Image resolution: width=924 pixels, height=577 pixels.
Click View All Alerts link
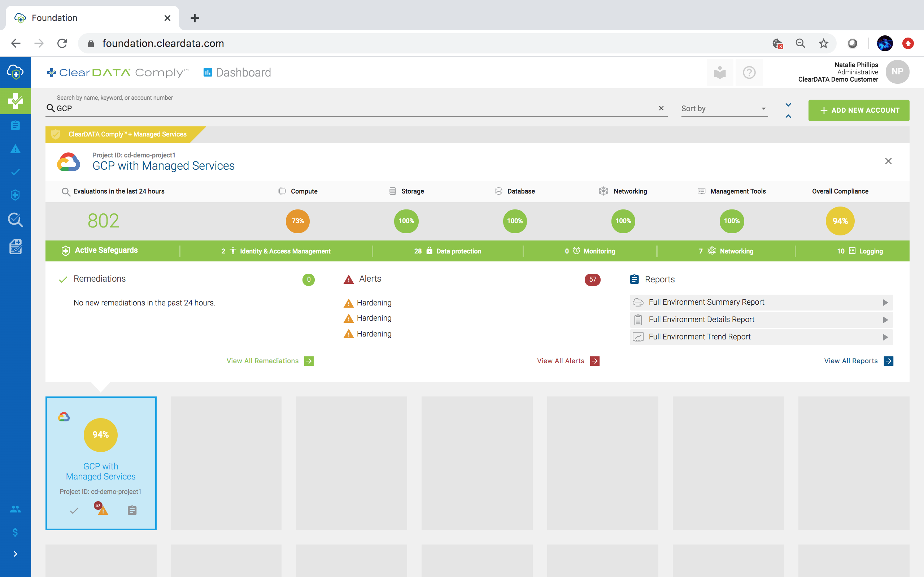[x=568, y=361]
